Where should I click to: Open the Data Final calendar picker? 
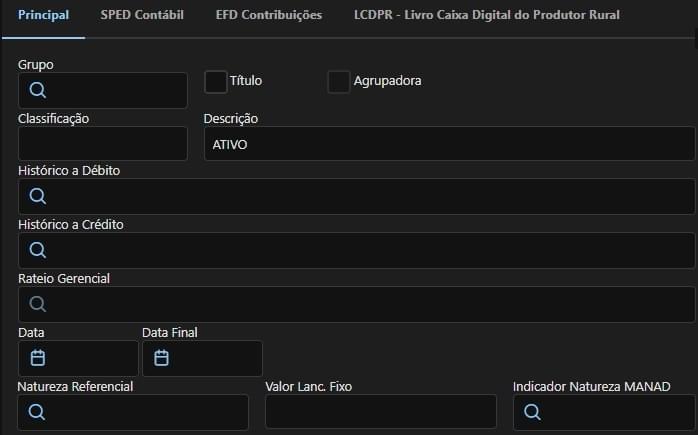(161, 358)
